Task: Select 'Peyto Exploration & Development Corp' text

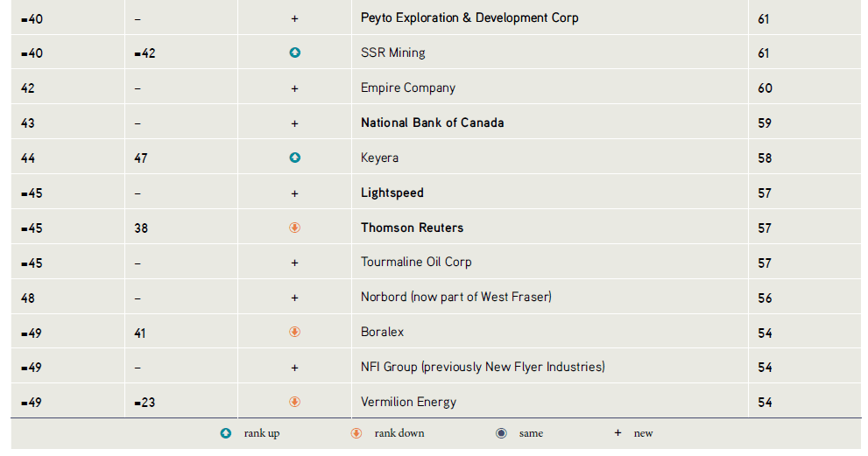Action: click(469, 18)
